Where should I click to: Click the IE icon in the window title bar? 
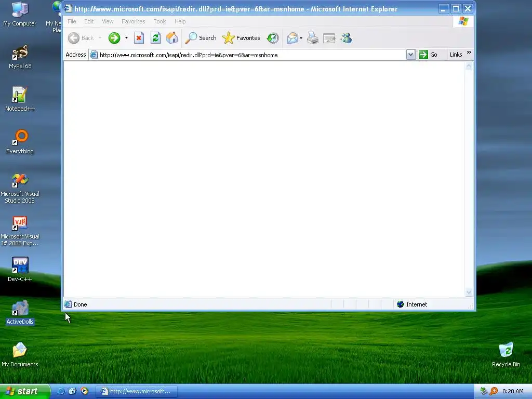tap(68, 8)
